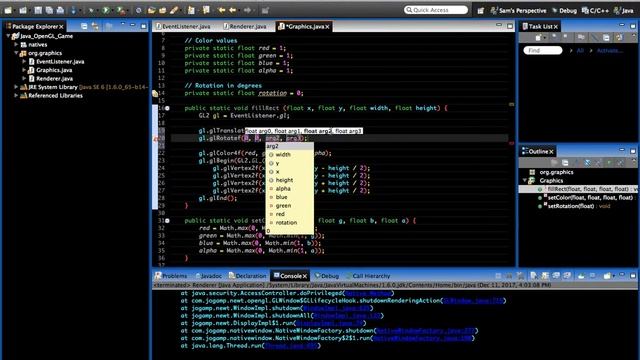
Task: Open the Problems tab
Action: 171,276
